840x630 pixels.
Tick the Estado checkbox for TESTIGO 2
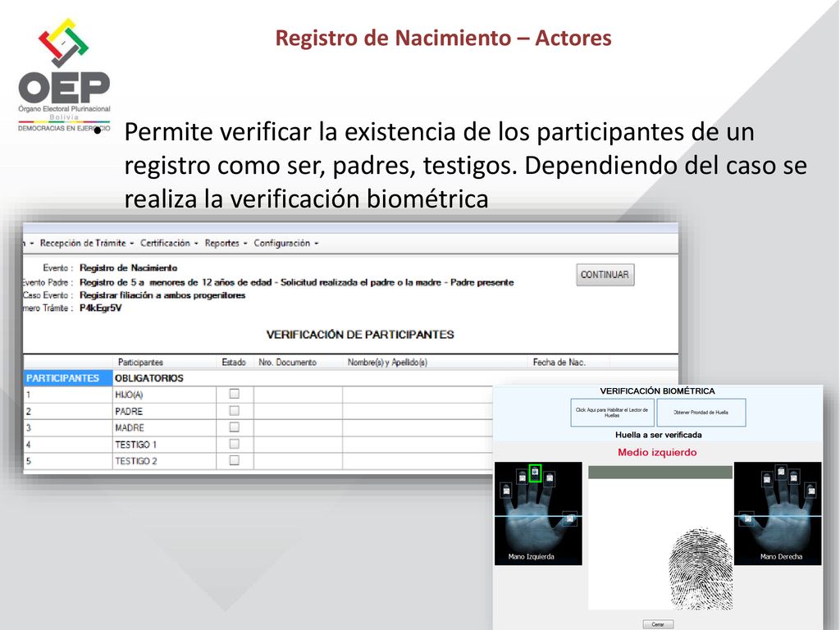tap(234, 460)
